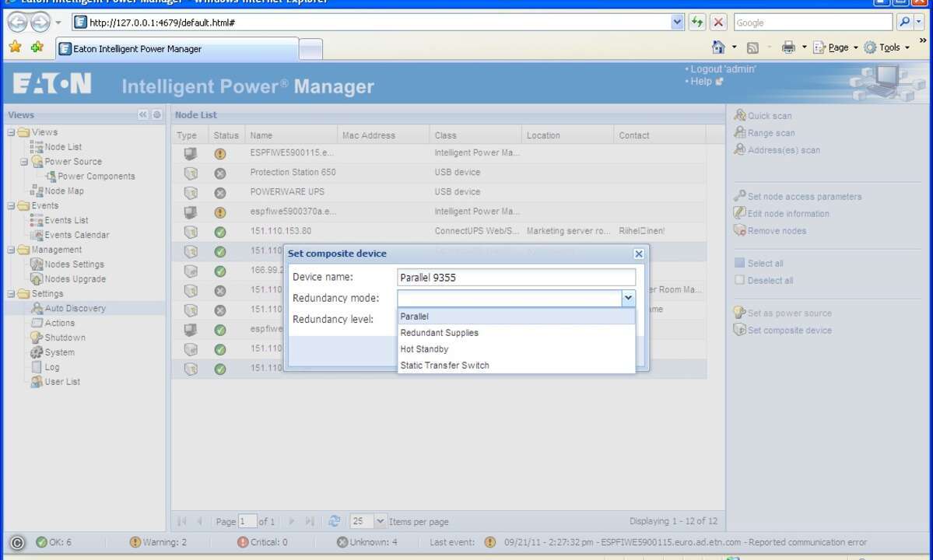The width and height of the screenshot is (933, 560).
Task: Open Power Source tree item
Action: click(73, 162)
